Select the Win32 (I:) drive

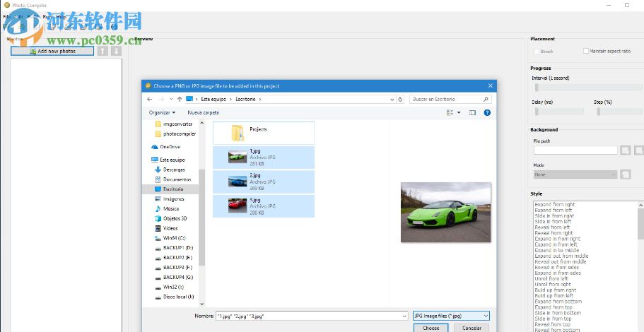[173, 287]
